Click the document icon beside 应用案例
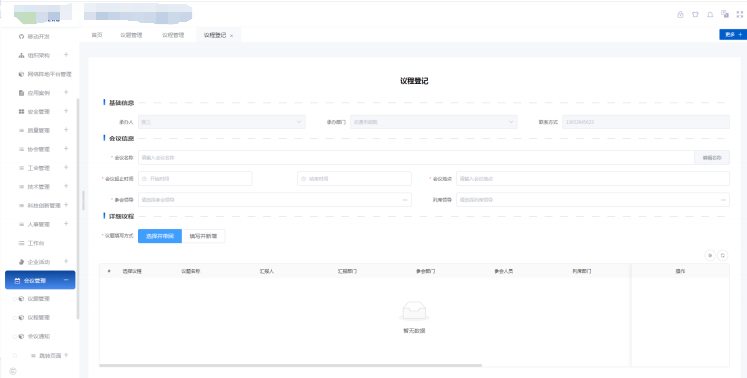The width and height of the screenshot is (747, 378). click(21, 93)
